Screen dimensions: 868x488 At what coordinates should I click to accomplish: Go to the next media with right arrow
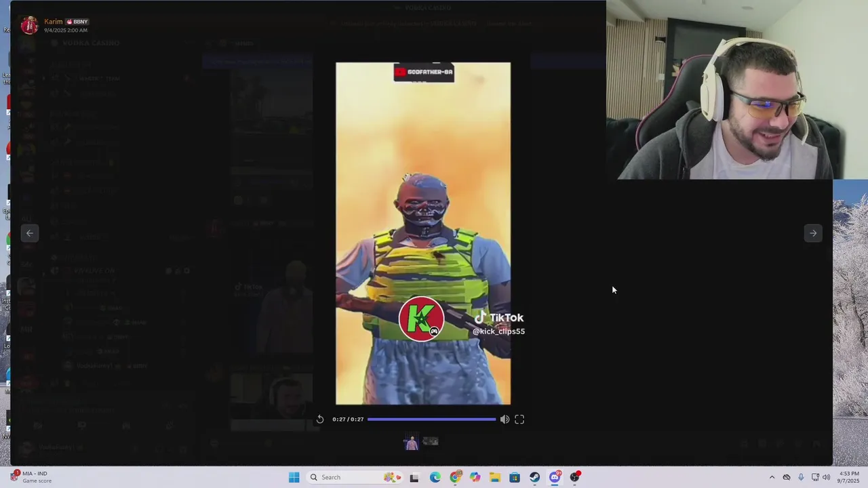click(813, 233)
